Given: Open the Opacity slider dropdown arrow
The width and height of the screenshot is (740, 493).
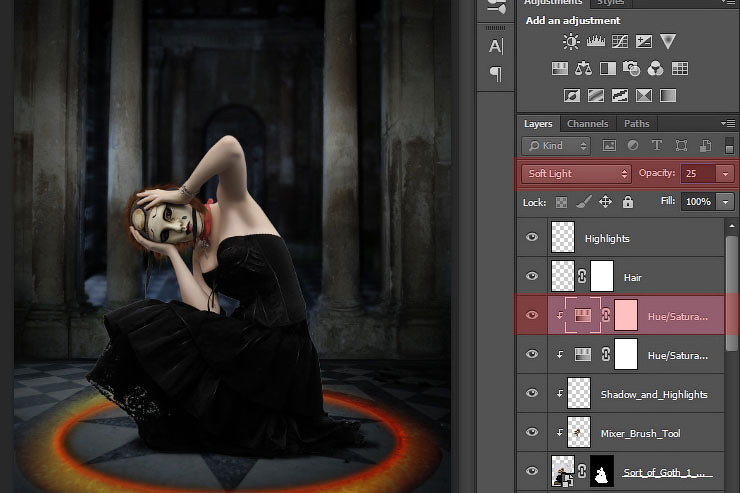Looking at the screenshot, I should pos(724,173).
